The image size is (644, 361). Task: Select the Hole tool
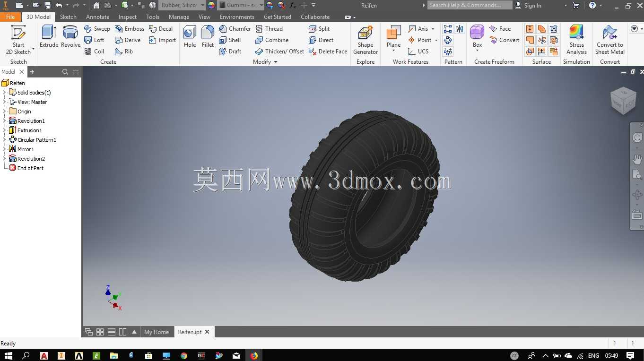(x=190, y=37)
